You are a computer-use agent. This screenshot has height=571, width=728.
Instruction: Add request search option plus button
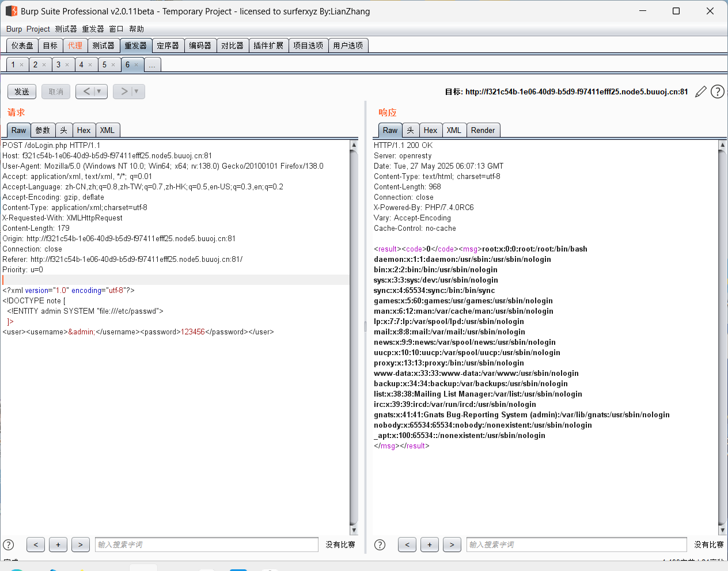[x=58, y=545]
